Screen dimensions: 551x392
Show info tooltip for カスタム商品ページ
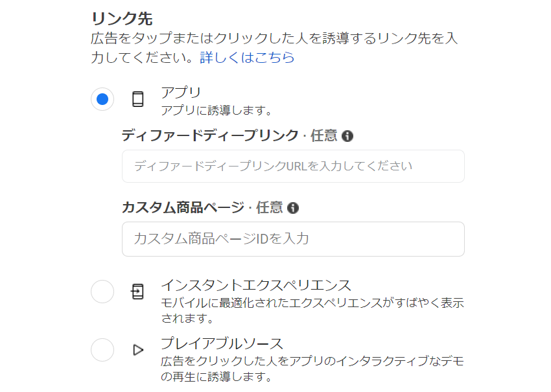pyautogui.click(x=293, y=208)
